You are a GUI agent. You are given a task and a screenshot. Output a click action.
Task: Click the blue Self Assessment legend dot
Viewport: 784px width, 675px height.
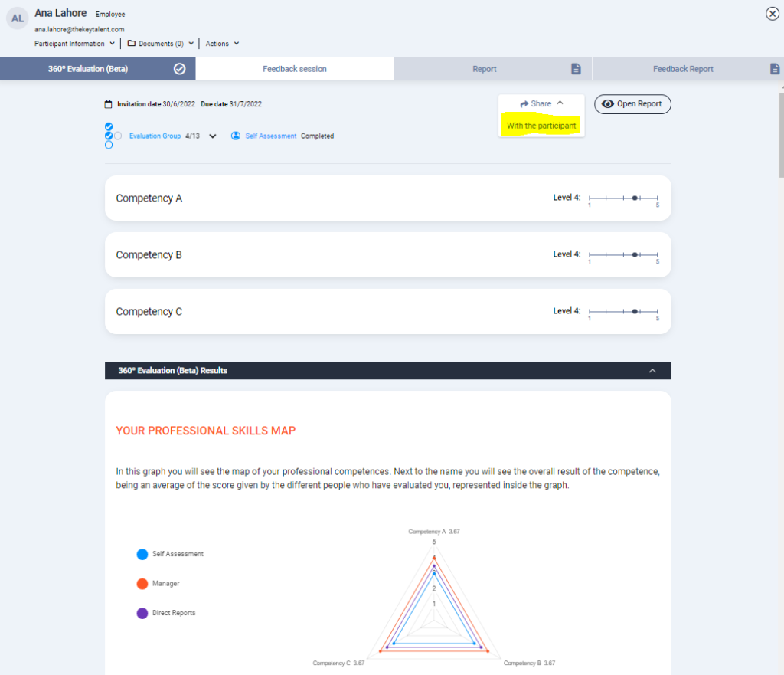point(142,554)
